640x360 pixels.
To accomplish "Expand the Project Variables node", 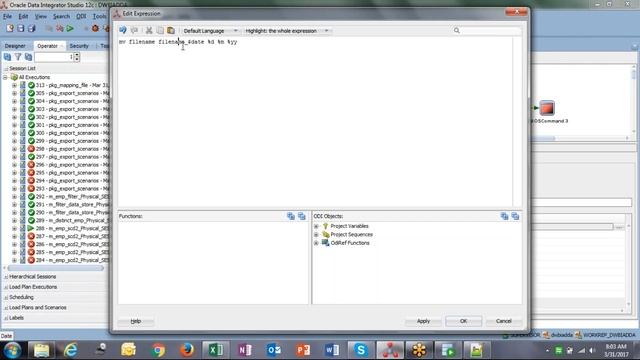I will tap(316, 226).
